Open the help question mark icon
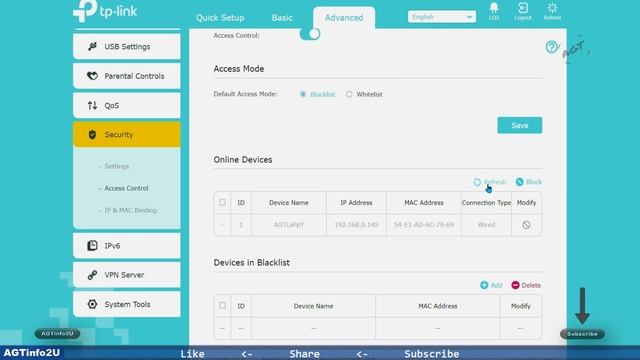The image size is (640, 360). [551, 47]
